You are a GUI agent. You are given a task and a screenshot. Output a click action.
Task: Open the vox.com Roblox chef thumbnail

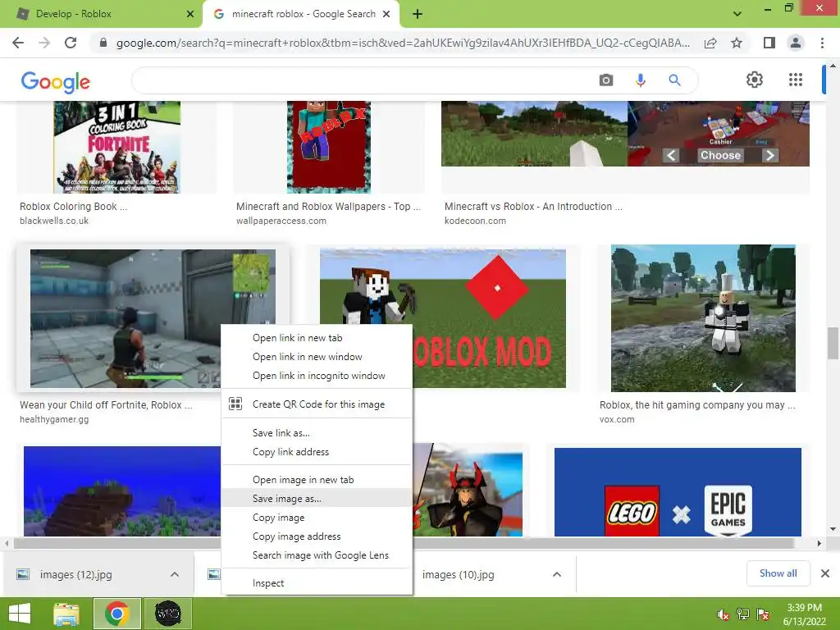click(x=703, y=318)
